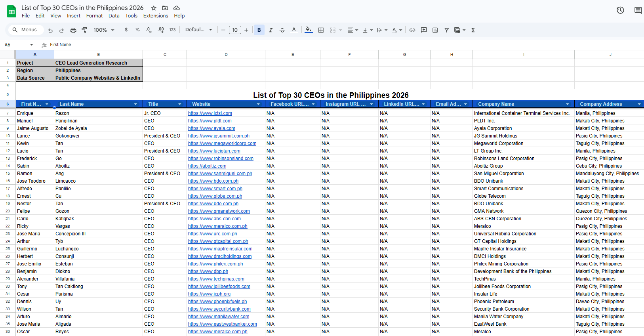Click the document title text

point(82,8)
